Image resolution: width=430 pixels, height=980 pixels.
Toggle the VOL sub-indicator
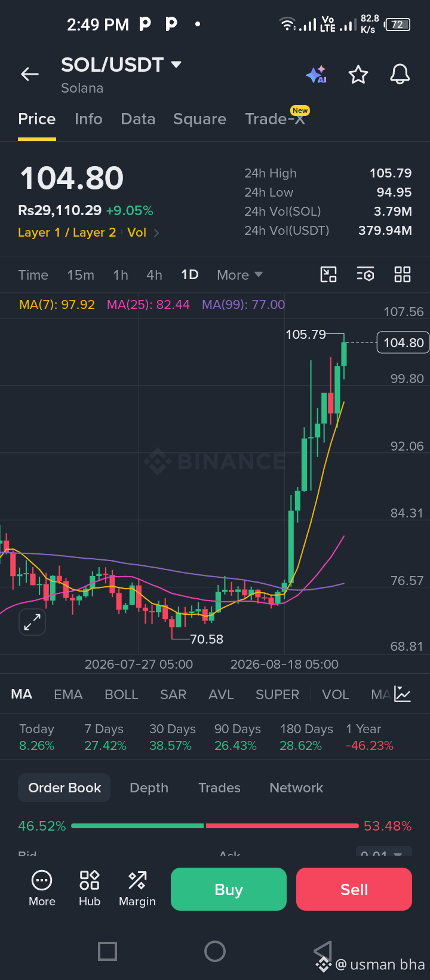coord(335,694)
